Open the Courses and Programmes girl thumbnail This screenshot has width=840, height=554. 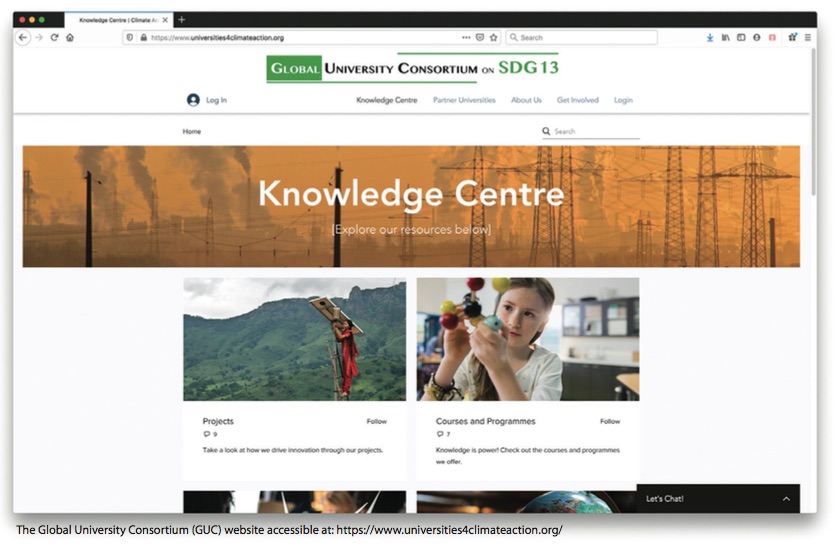tap(528, 339)
